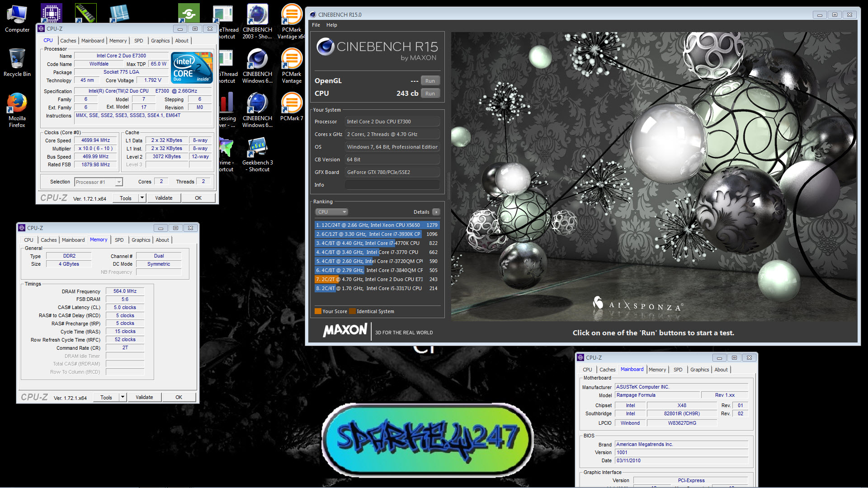
Task: Open the File menu in Cinebench
Action: point(316,25)
